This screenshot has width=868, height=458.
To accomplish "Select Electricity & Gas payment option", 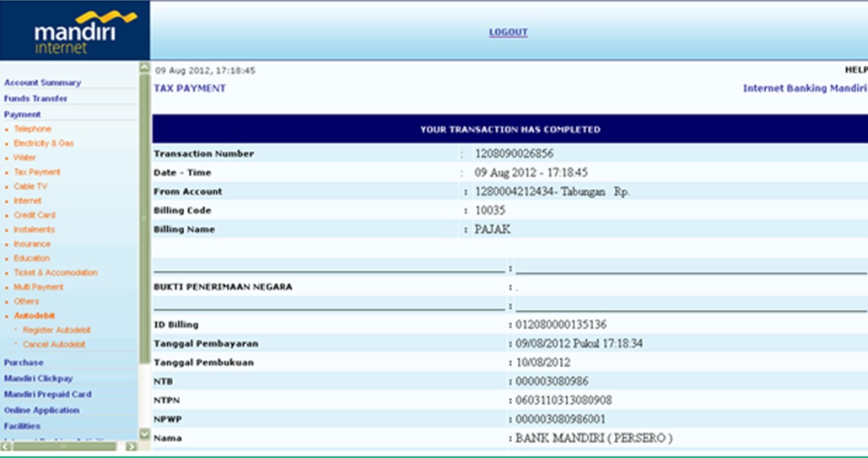I will point(43,143).
